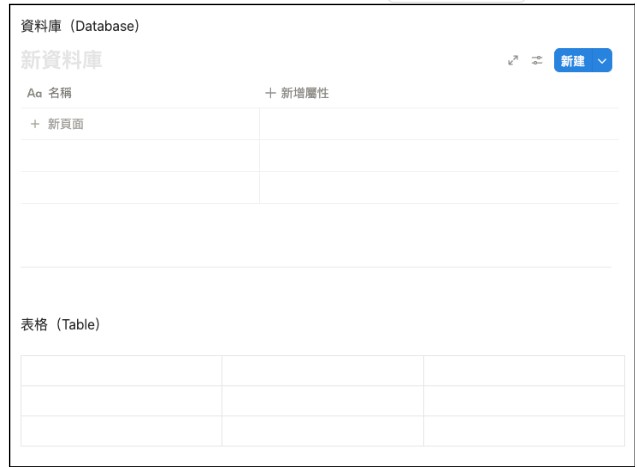
Task: Click the Aa icon in 名稱 header
Action: pyautogui.click(x=35, y=93)
